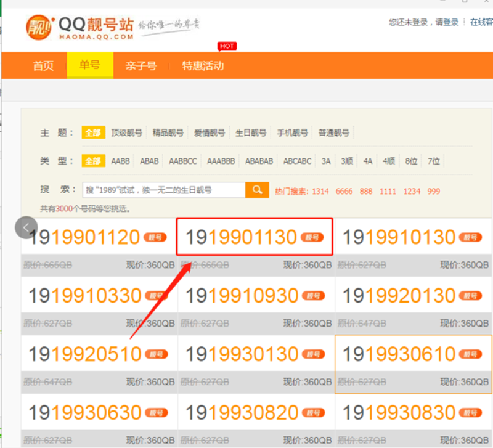Filter by type 3顺
Viewport: 493px width, 448px height.
click(x=347, y=161)
